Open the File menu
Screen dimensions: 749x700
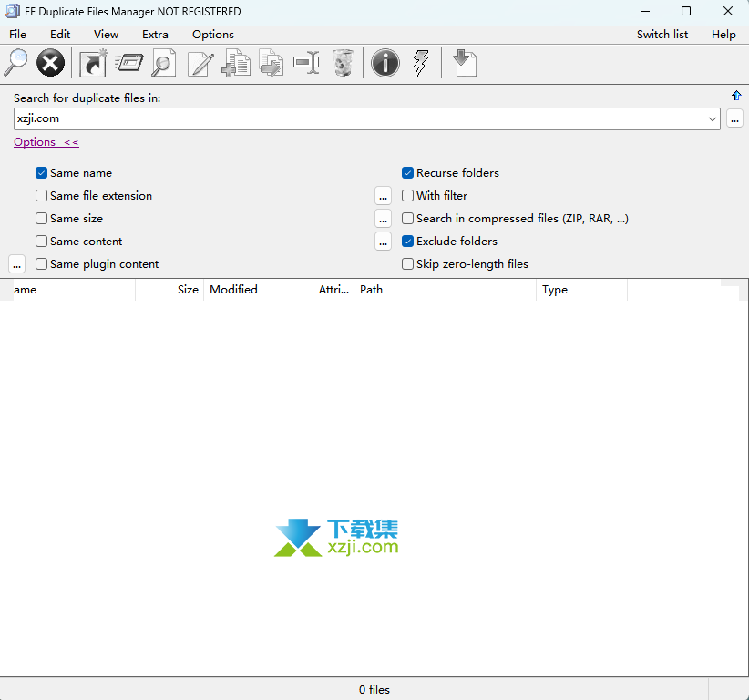point(17,35)
